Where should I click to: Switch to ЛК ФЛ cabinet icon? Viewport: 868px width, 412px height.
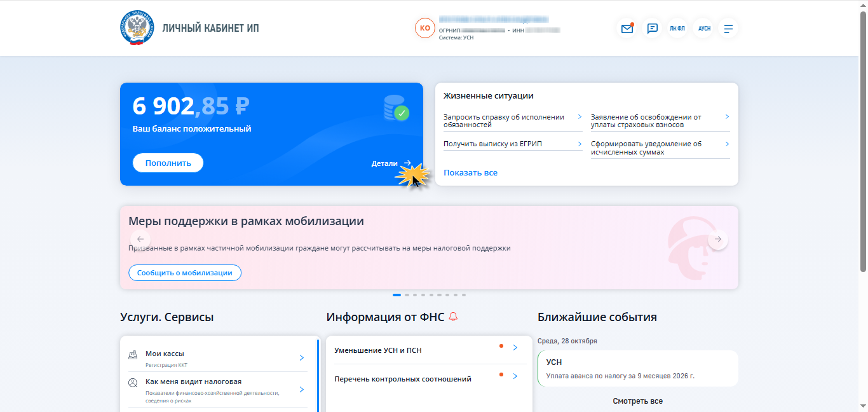pyautogui.click(x=677, y=29)
